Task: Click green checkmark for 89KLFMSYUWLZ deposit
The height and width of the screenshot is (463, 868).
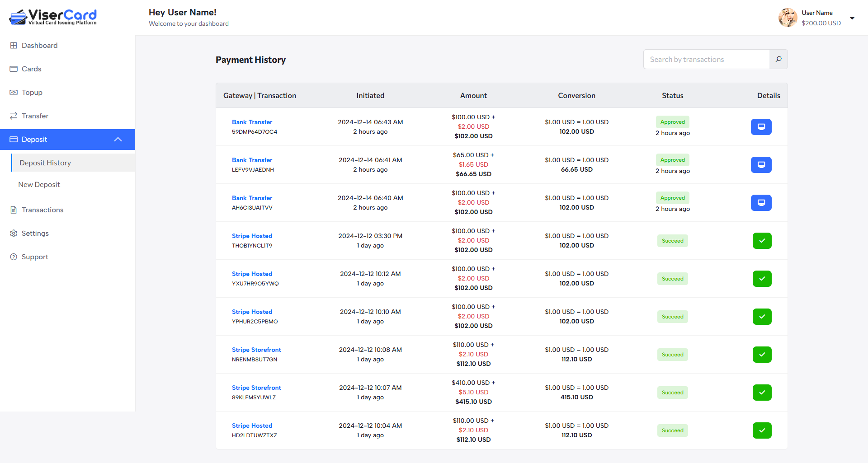Action: 762,393
